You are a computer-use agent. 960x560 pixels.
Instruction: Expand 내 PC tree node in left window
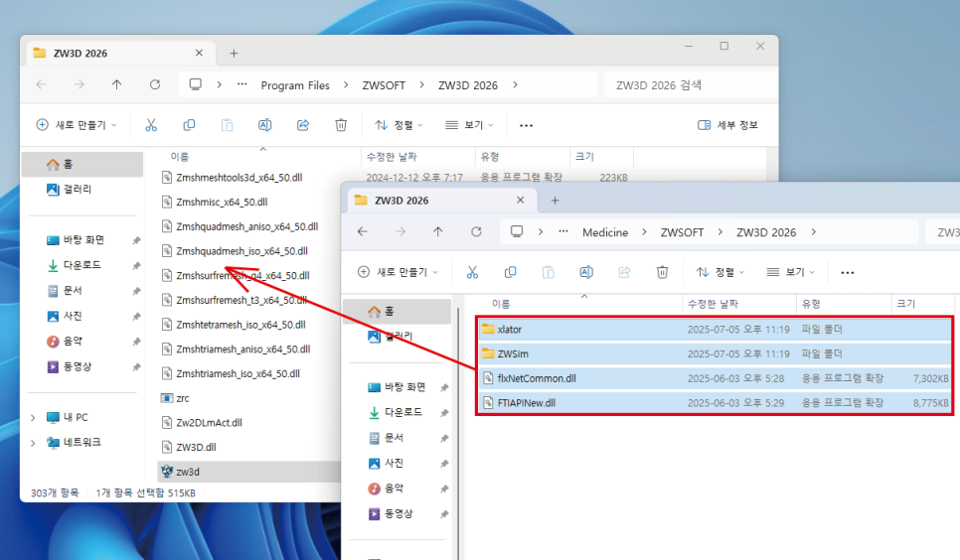point(33,417)
